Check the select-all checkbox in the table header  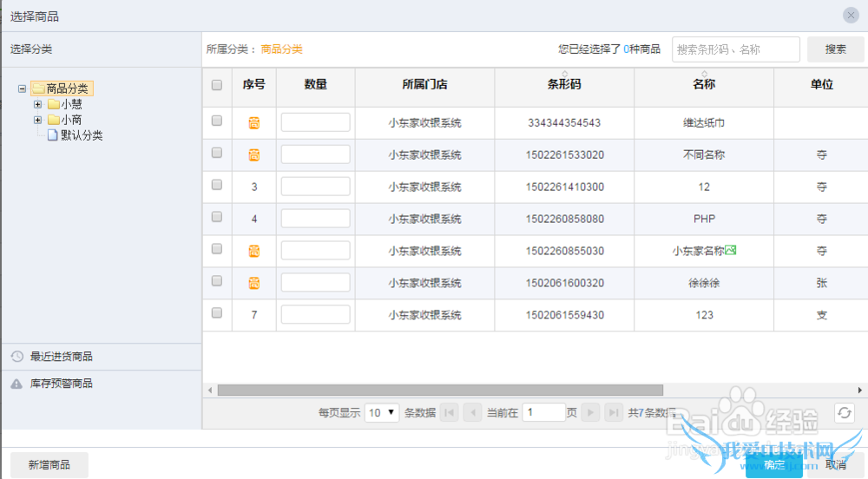tap(217, 84)
